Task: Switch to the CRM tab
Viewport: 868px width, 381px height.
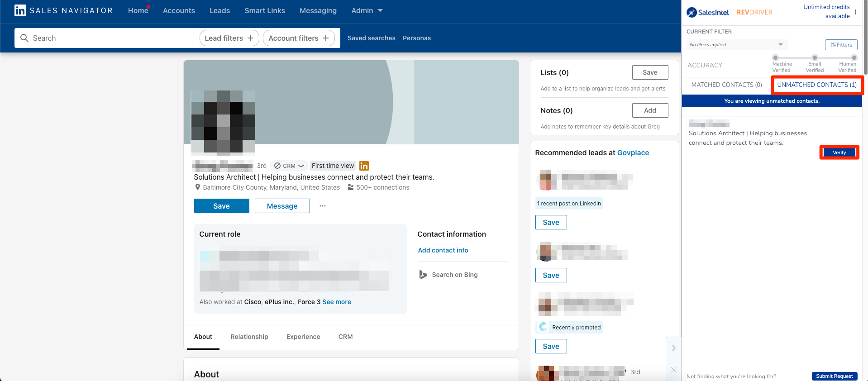Action: pyautogui.click(x=346, y=337)
